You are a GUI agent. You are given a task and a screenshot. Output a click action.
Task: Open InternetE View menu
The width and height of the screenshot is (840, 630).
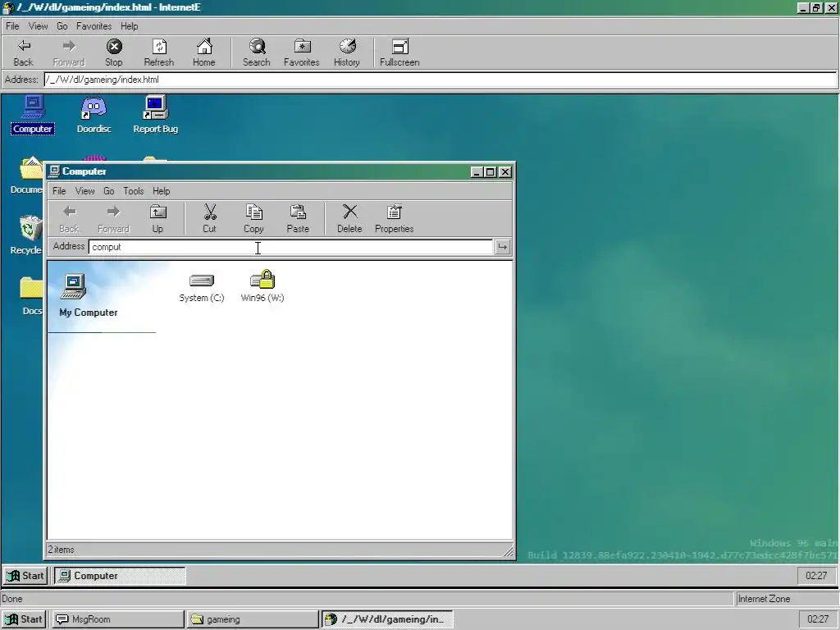click(x=38, y=26)
